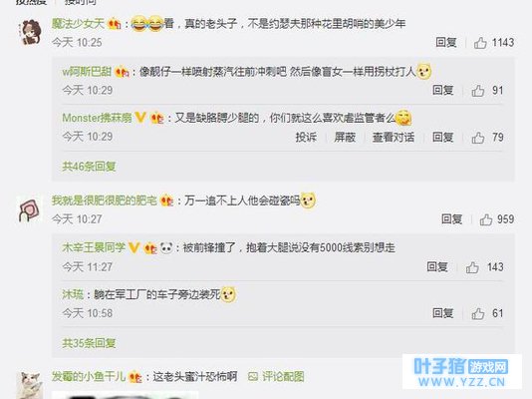Click thumbs-up on the 143-like reply
The height and width of the screenshot is (399, 532).
pos(472,267)
